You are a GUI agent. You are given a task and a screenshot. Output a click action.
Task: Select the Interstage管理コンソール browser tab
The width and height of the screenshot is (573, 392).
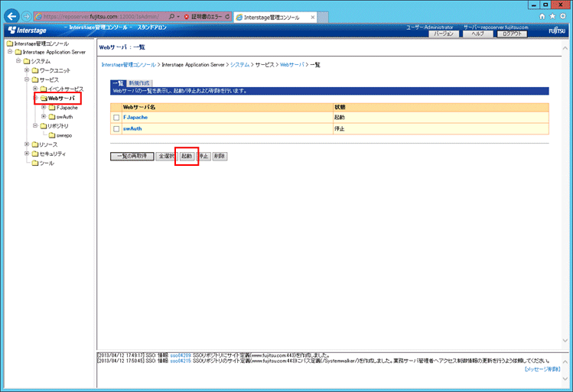pyautogui.click(x=275, y=17)
